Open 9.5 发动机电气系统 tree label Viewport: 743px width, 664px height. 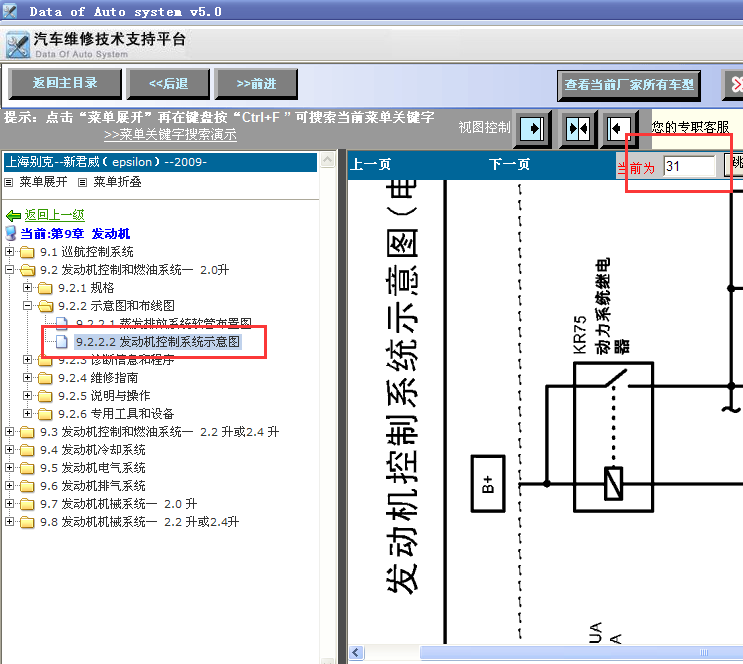[x=93, y=468]
